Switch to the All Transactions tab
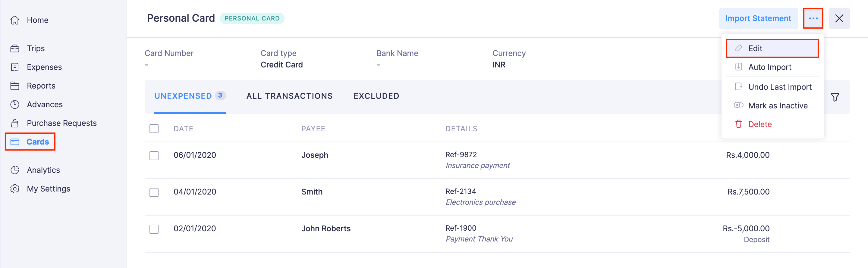868x268 pixels. [x=289, y=96]
